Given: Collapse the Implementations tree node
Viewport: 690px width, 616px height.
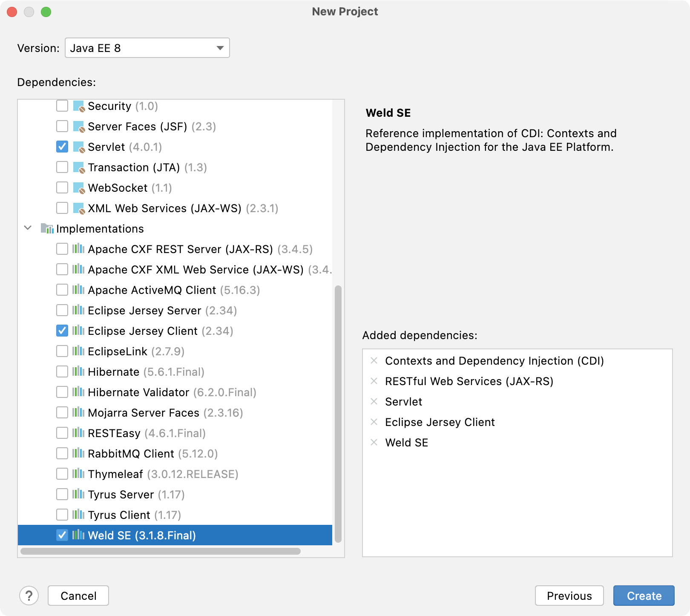Looking at the screenshot, I should pos(28,228).
